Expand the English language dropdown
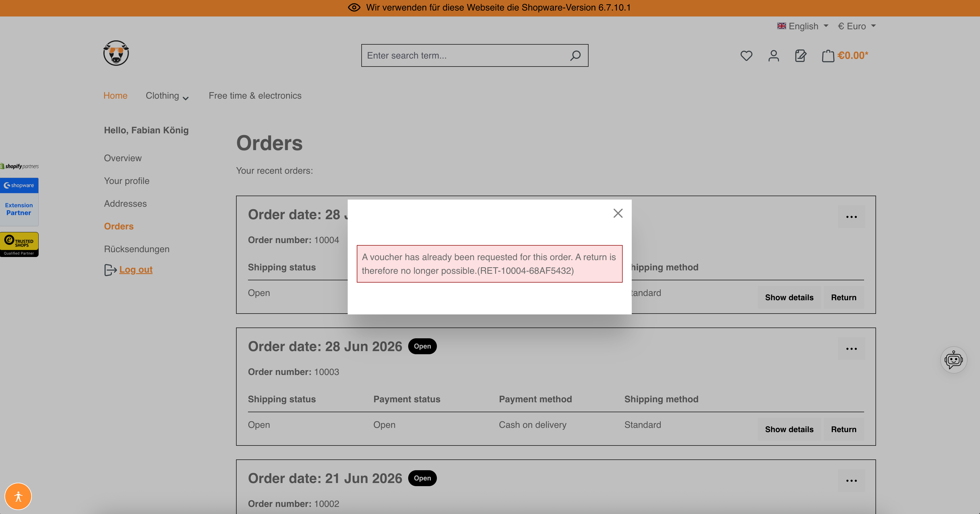The width and height of the screenshot is (980, 514). [802, 26]
